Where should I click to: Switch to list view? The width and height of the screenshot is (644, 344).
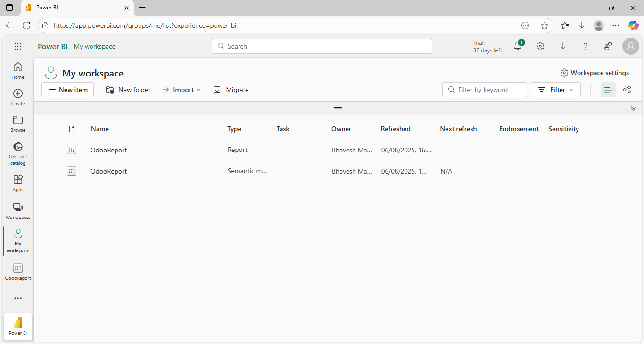pyautogui.click(x=608, y=90)
